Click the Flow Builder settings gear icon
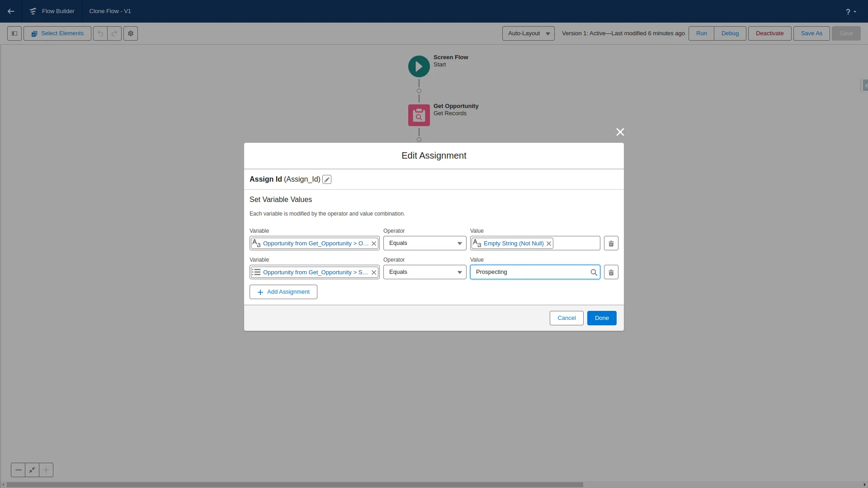The image size is (868, 488). click(130, 33)
